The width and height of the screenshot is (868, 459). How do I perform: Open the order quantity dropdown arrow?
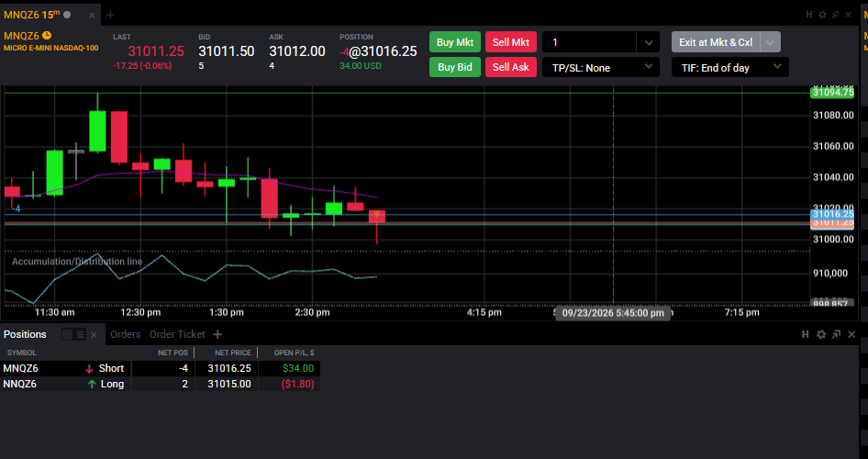648,42
